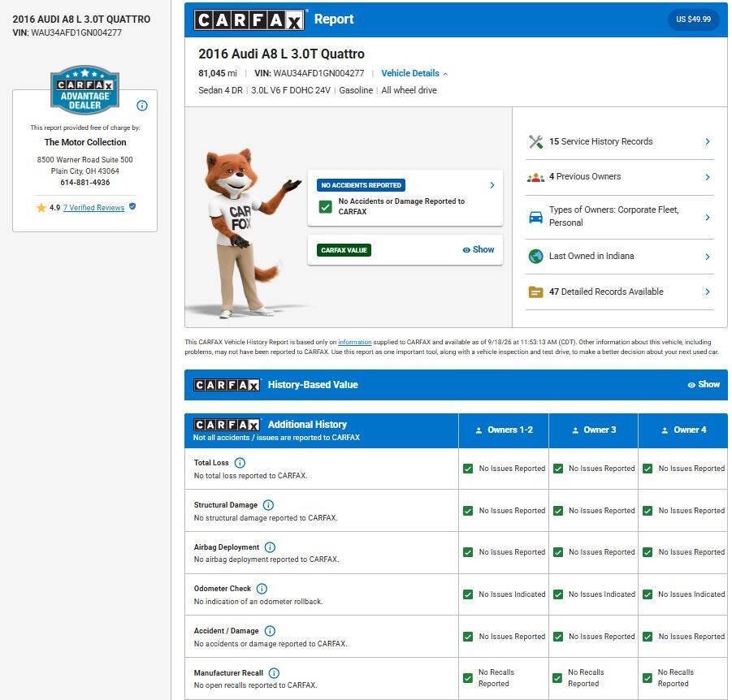The image size is (732, 700).
Task: Click dealer phone number 614-881-4936
Action: pyautogui.click(x=85, y=183)
